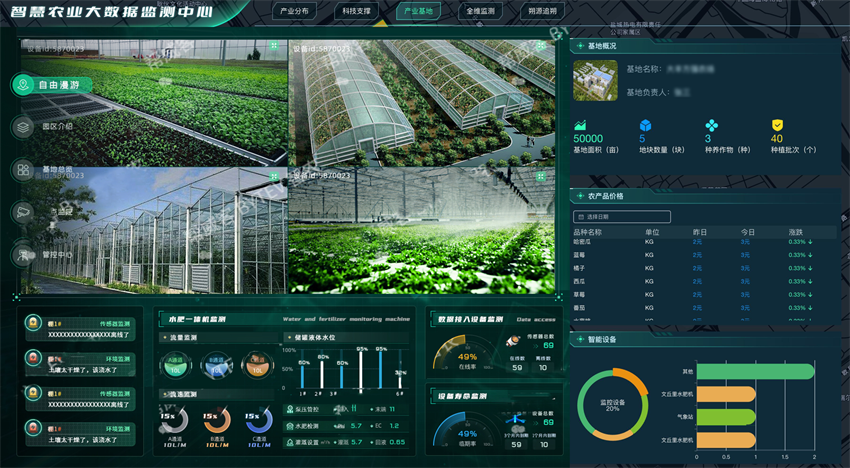Click the fan device icon in 设备寿命监测
Viewport: 850px width, 468px height.
pyautogui.click(x=515, y=418)
